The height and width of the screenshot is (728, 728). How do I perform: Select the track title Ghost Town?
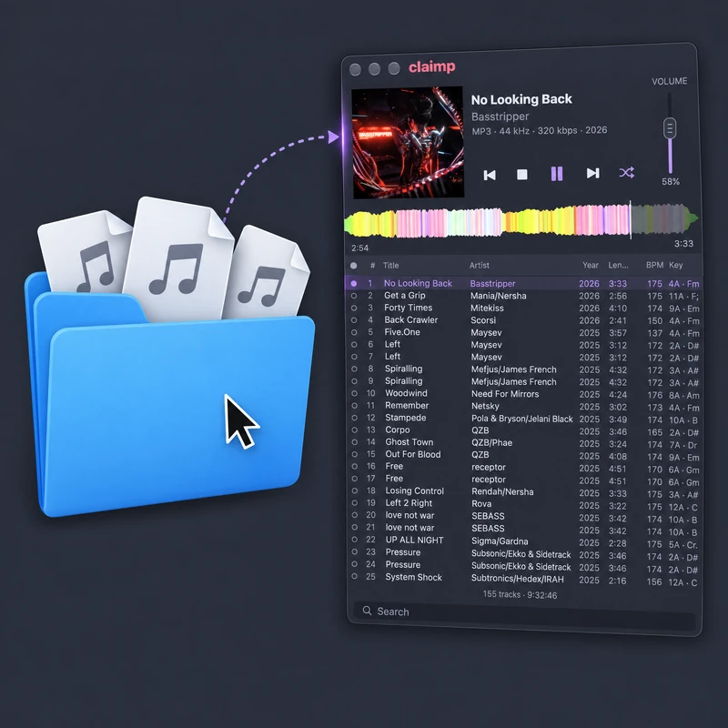409,442
